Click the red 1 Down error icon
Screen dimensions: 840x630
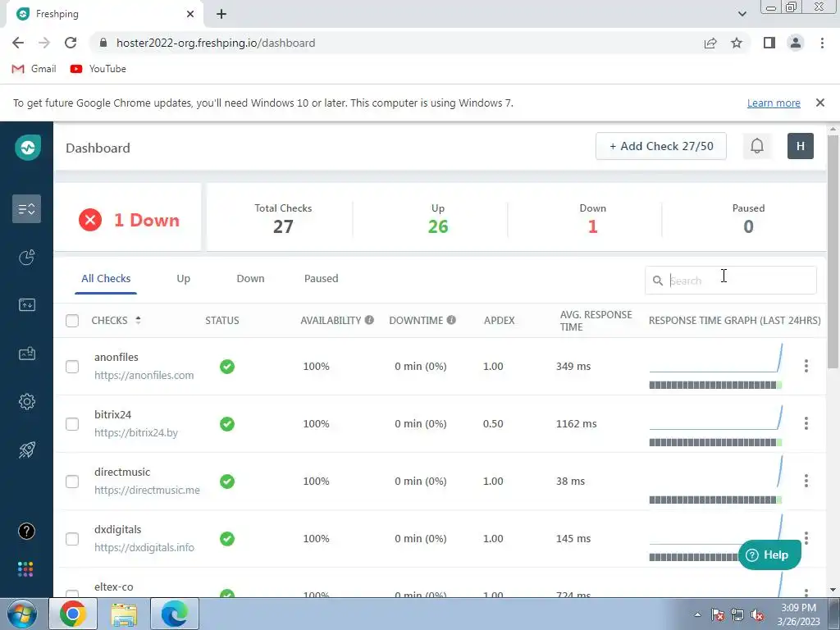[x=90, y=220]
